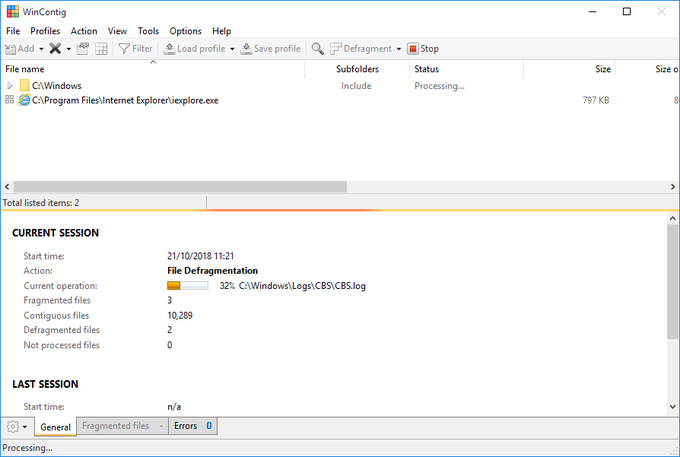The width and height of the screenshot is (680, 457).
Task: Expand the C:\Windows folder row
Action: (10, 86)
